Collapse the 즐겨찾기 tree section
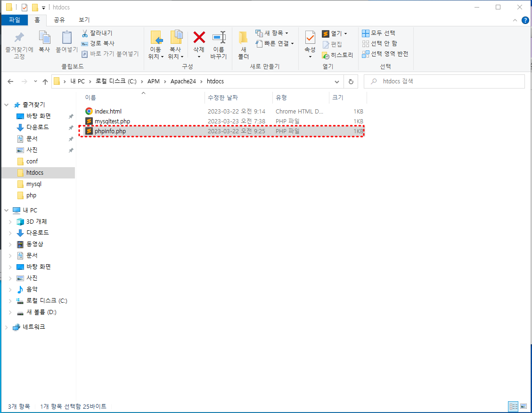Image resolution: width=532 pixels, height=413 pixels. click(x=7, y=105)
